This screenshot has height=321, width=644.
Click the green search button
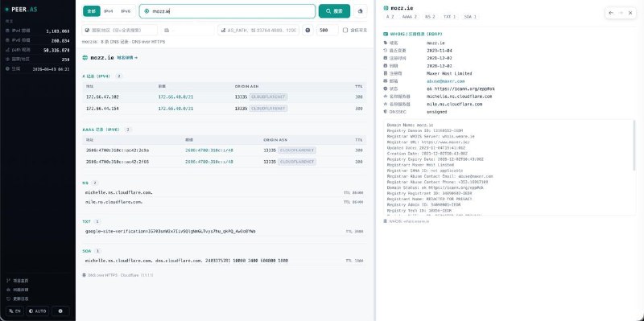(x=334, y=11)
